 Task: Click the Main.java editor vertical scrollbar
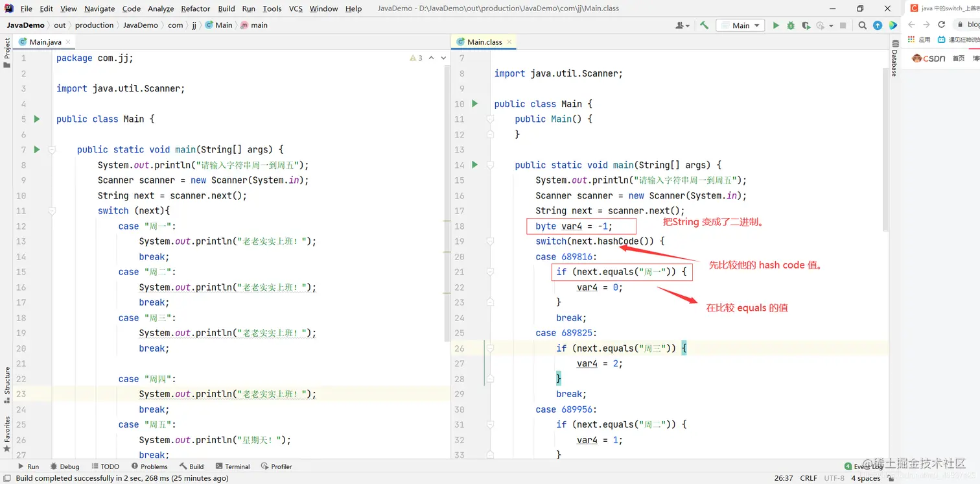pos(447,203)
